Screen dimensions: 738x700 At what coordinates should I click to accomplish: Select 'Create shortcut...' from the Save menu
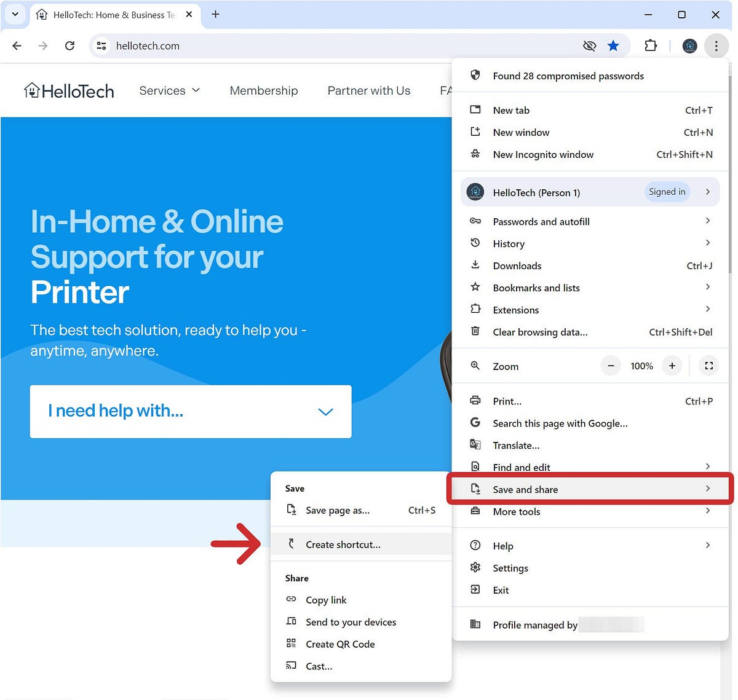pyautogui.click(x=343, y=544)
